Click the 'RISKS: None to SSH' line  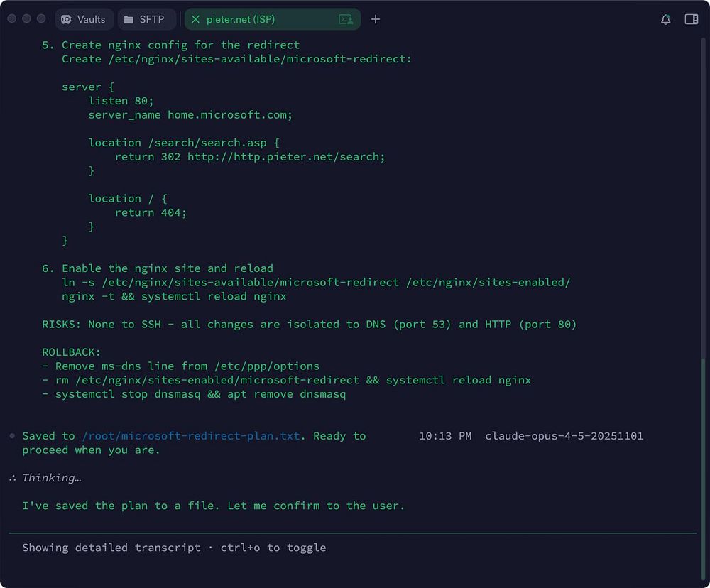click(x=309, y=325)
